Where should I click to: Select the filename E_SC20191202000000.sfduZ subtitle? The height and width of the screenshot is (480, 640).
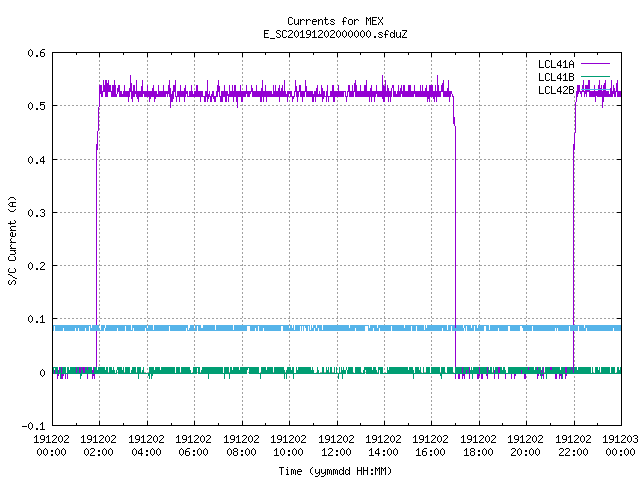(335, 34)
